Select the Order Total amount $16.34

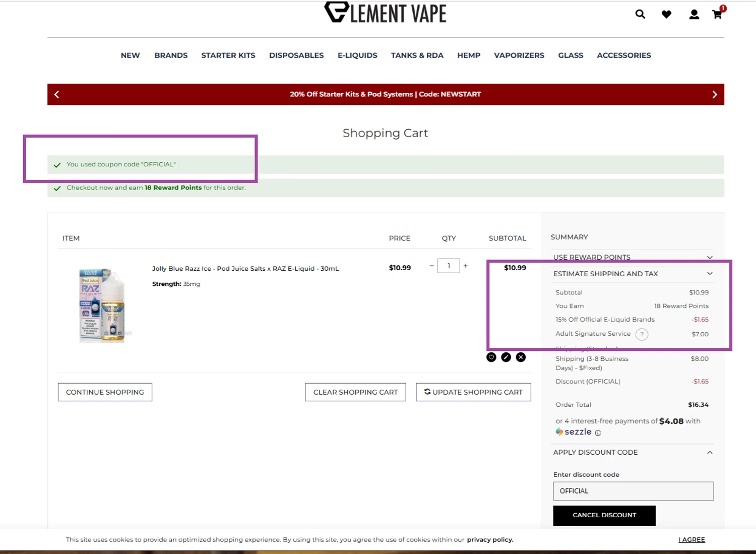[698, 405]
